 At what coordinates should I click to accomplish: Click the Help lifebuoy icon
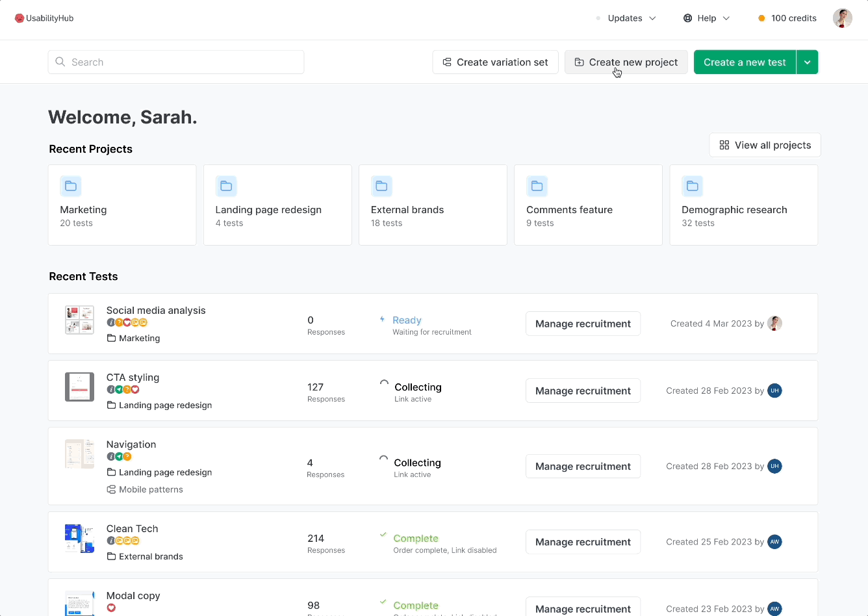point(687,18)
